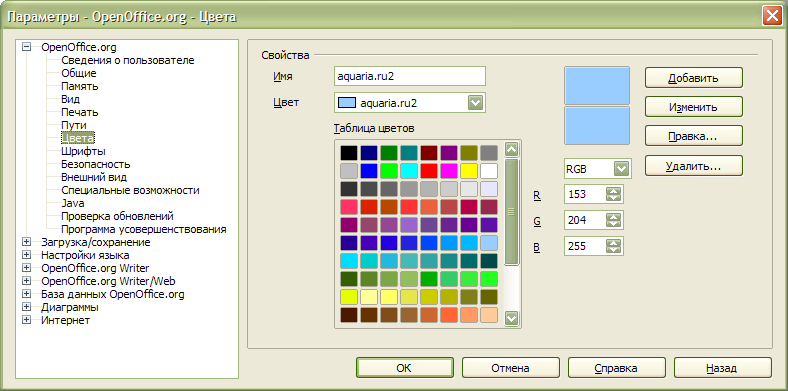
Task: Expand the Загрузка/сохранение node
Action: pyautogui.click(x=27, y=242)
